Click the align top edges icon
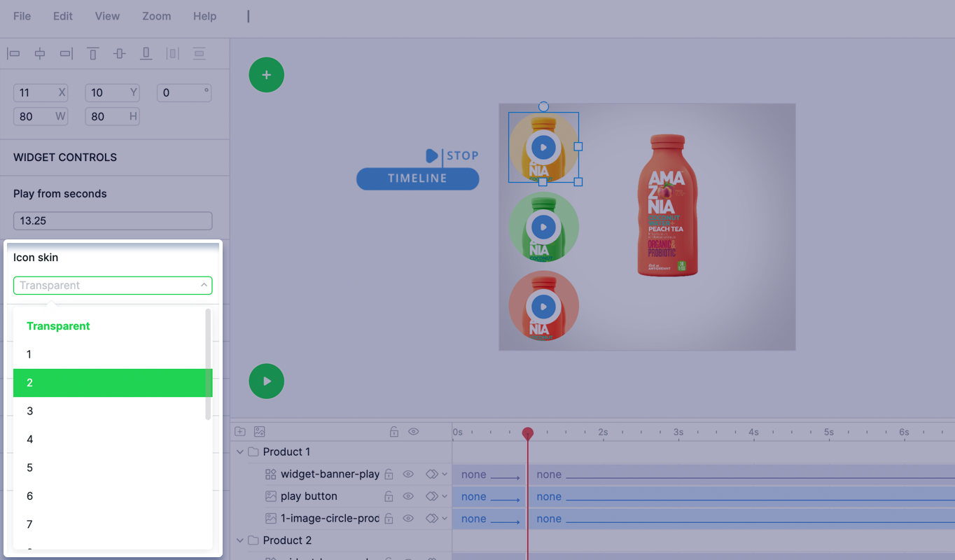Viewport: 955px width, 560px height. pyautogui.click(x=93, y=54)
